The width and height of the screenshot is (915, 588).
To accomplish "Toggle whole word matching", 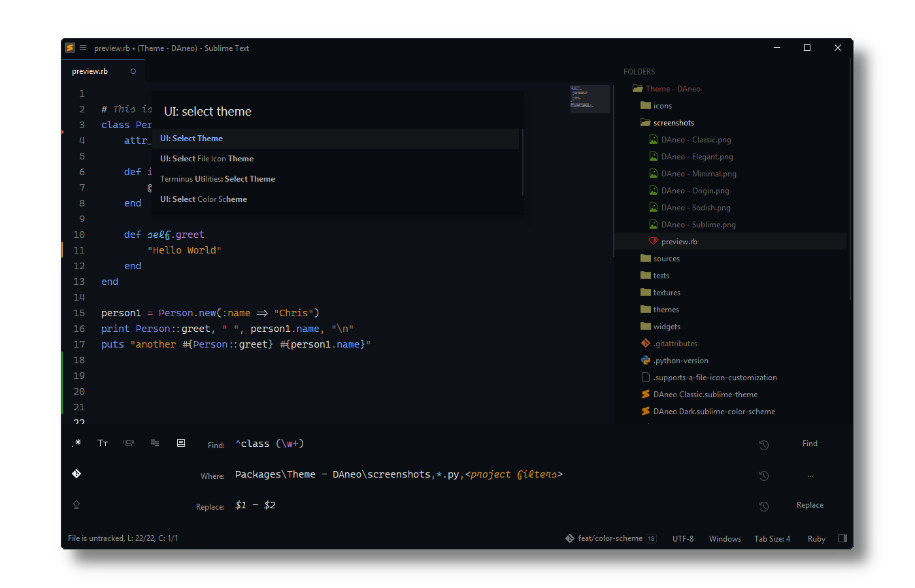I will [x=129, y=443].
